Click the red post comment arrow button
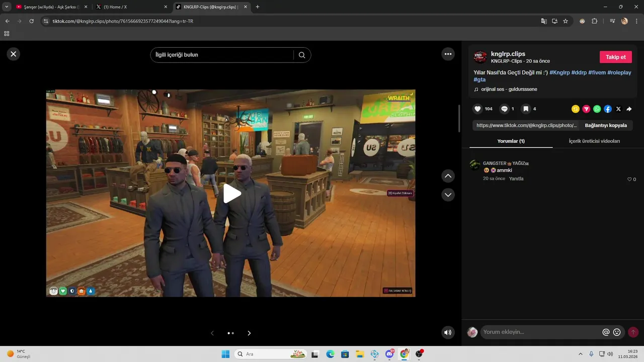The image size is (644, 362). (x=633, y=332)
